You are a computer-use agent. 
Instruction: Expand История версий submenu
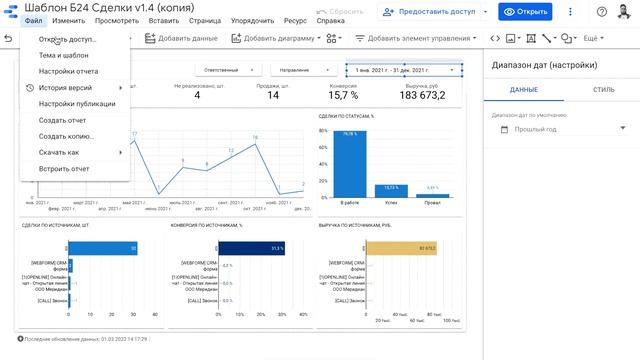tap(75, 88)
